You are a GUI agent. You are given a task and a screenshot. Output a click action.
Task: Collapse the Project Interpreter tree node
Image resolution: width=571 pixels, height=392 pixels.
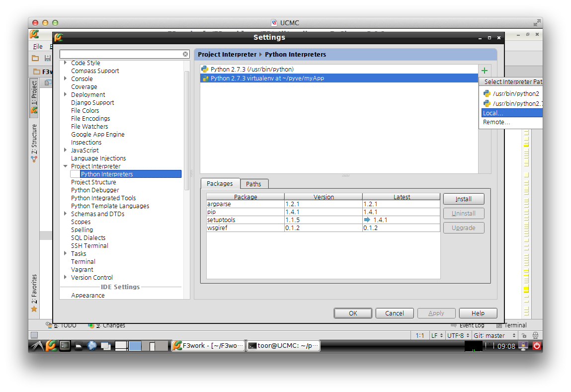click(x=65, y=166)
